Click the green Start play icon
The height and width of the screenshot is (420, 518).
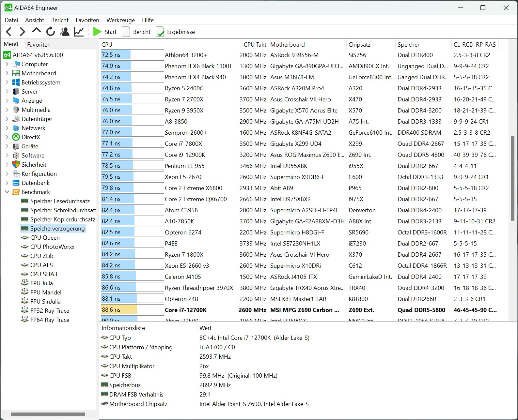point(97,32)
